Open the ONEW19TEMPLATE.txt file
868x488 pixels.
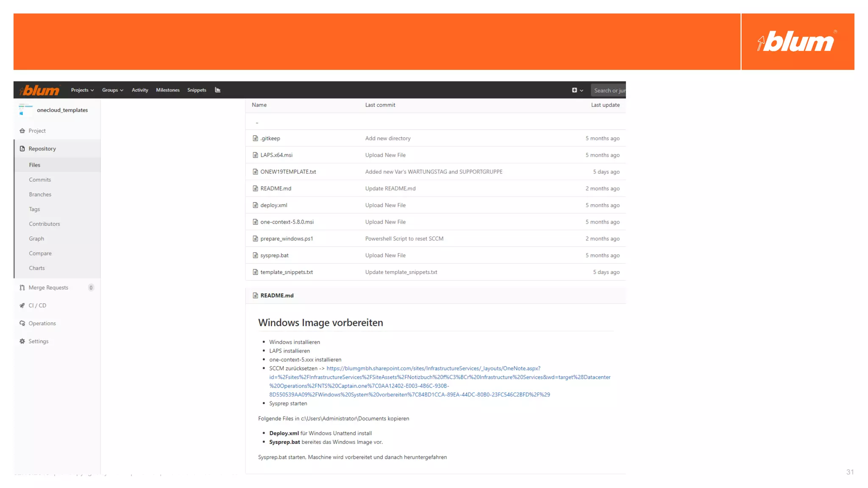288,172
